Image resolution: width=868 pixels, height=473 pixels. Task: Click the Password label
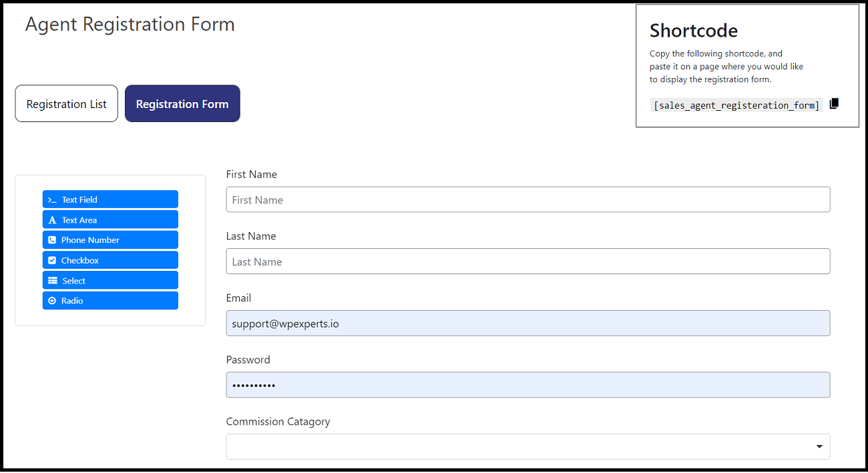pyautogui.click(x=248, y=360)
